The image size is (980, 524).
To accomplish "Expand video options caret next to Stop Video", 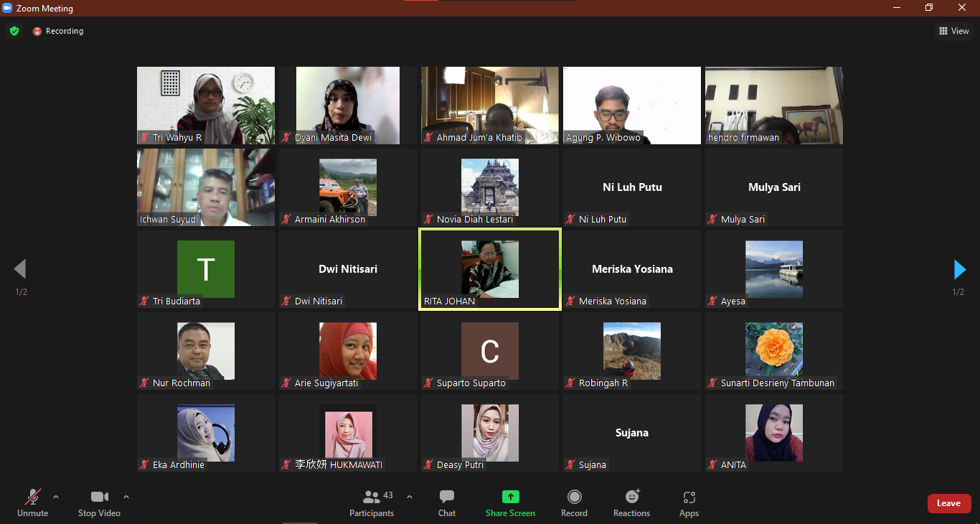I will 126,496.
